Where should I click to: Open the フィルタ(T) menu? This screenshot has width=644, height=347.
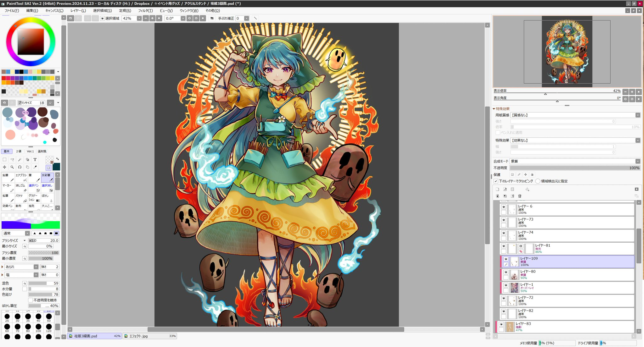click(x=145, y=10)
